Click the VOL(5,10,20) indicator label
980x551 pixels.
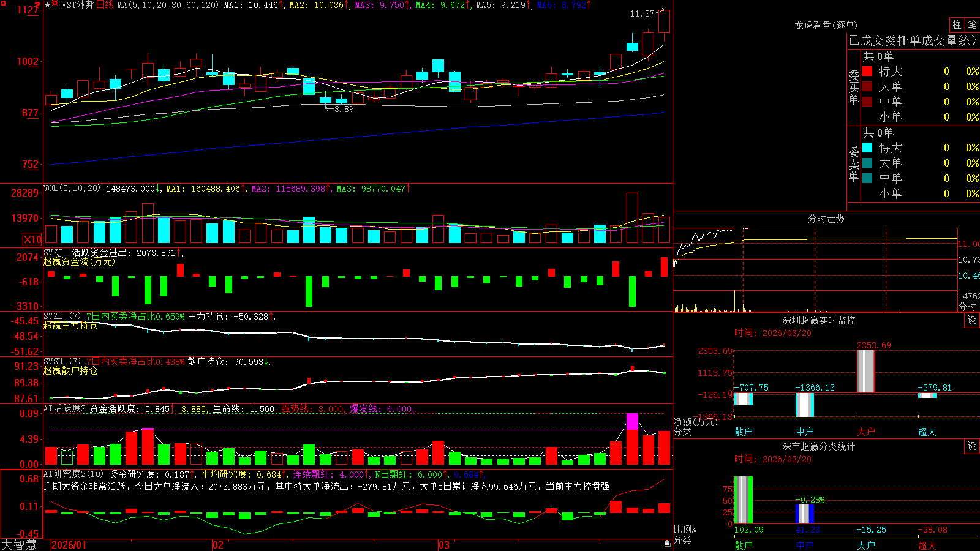point(72,189)
